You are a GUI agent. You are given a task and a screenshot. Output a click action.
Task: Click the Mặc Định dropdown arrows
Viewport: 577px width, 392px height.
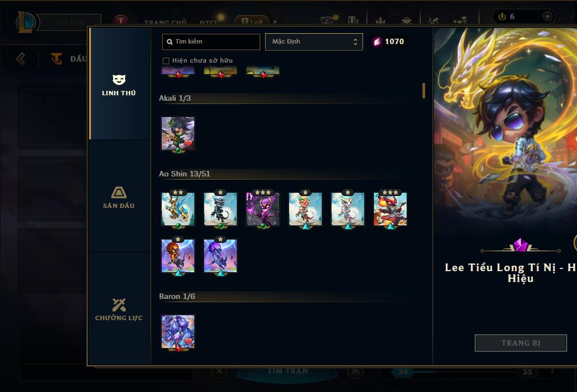pos(355,41)
